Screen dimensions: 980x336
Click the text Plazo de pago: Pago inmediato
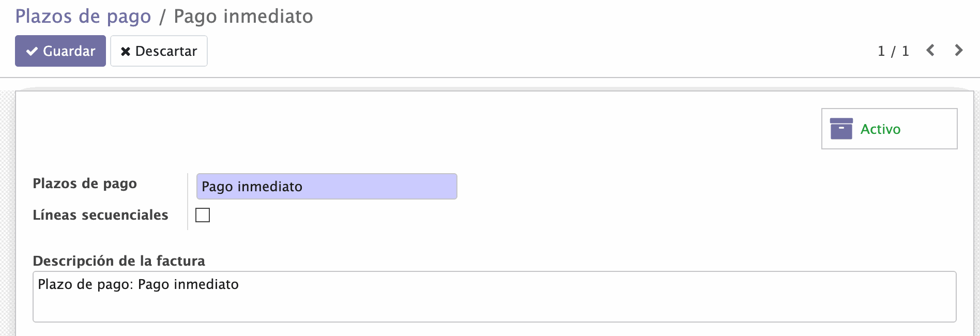139,284
